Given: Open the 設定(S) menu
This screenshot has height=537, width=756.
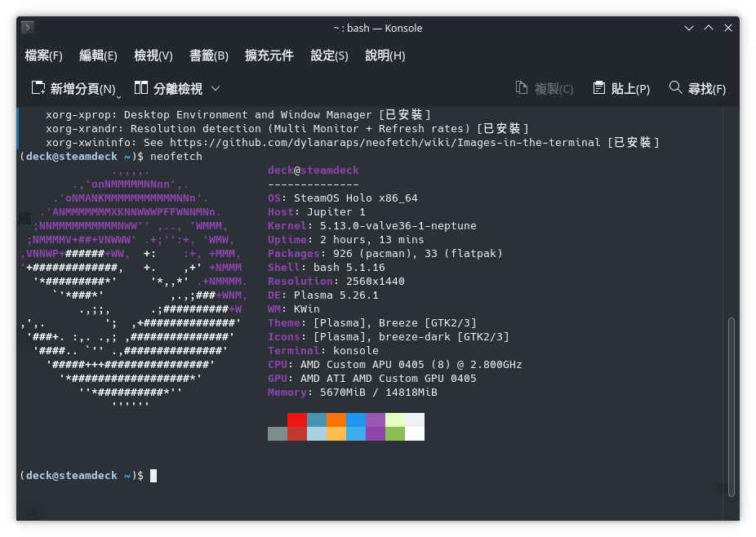Looking at the screenshot, I should point(329,55).
